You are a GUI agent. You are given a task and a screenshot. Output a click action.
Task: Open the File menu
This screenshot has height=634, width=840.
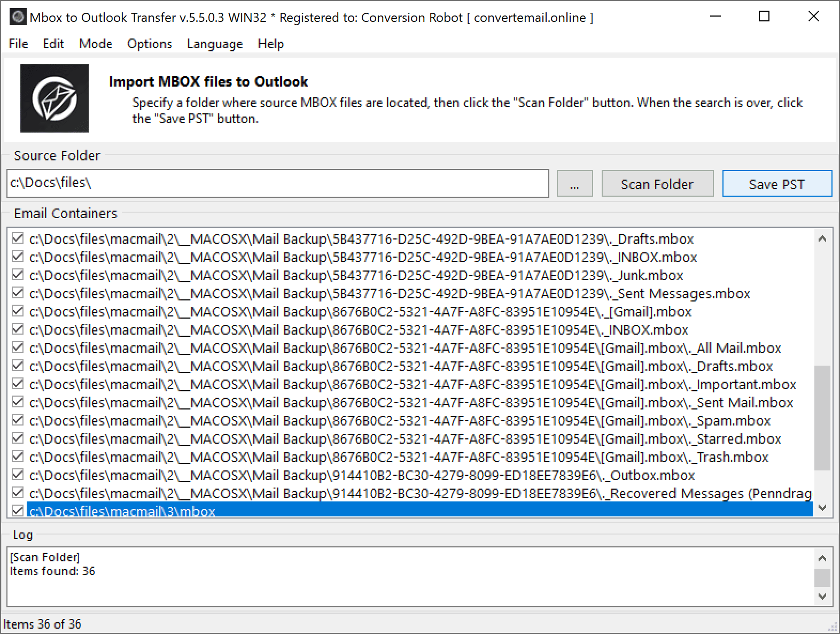coord(18,44)
